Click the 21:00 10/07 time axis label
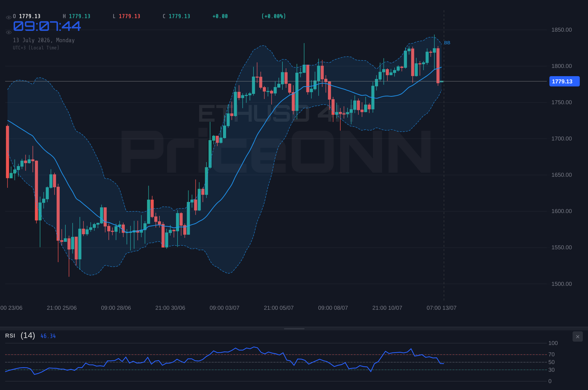Viewport: 588px width, 390px height. pyautogui.click(x=387, y=308)
